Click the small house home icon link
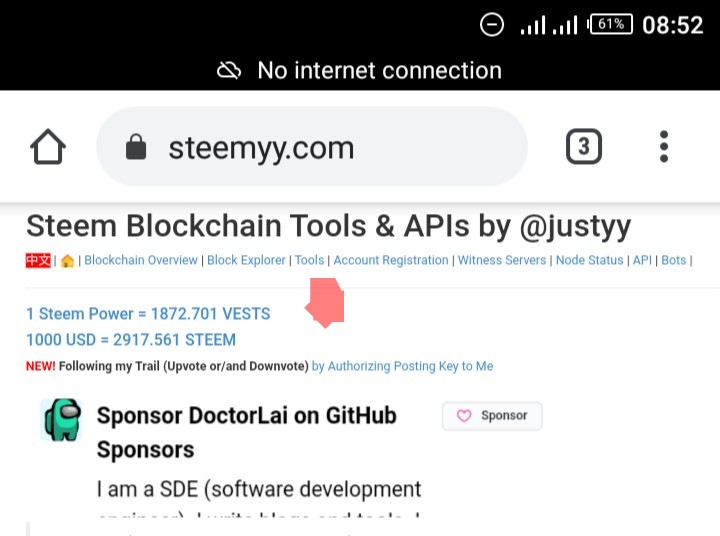720x536 pixels. [67, 261]
